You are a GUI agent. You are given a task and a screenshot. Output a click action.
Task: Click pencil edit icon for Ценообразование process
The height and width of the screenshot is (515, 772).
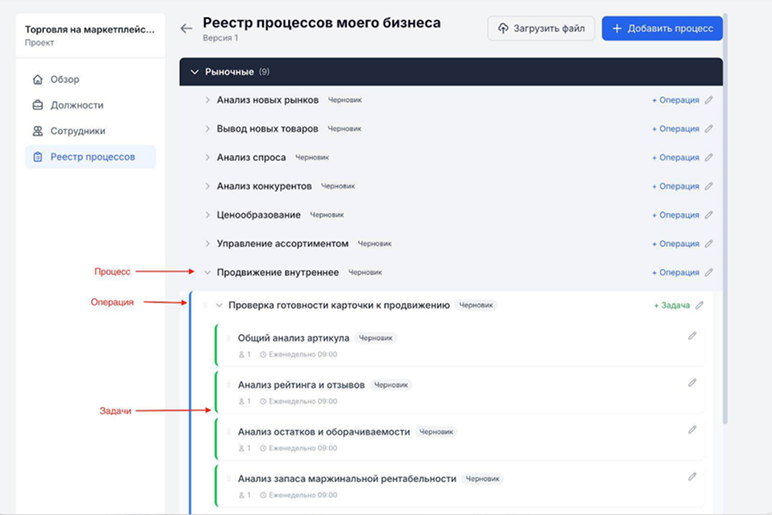click(x=709, y=215)
